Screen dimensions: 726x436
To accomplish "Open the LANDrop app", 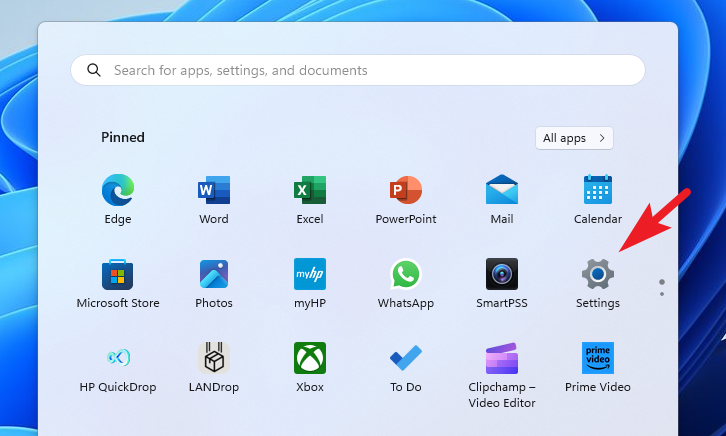I will point(213,367).
